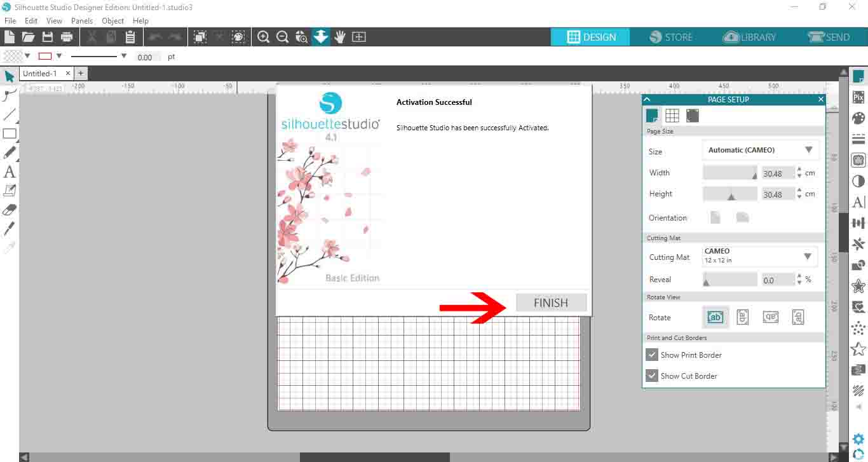
Task: Adjust the Height value stepper
Action: 799,194
